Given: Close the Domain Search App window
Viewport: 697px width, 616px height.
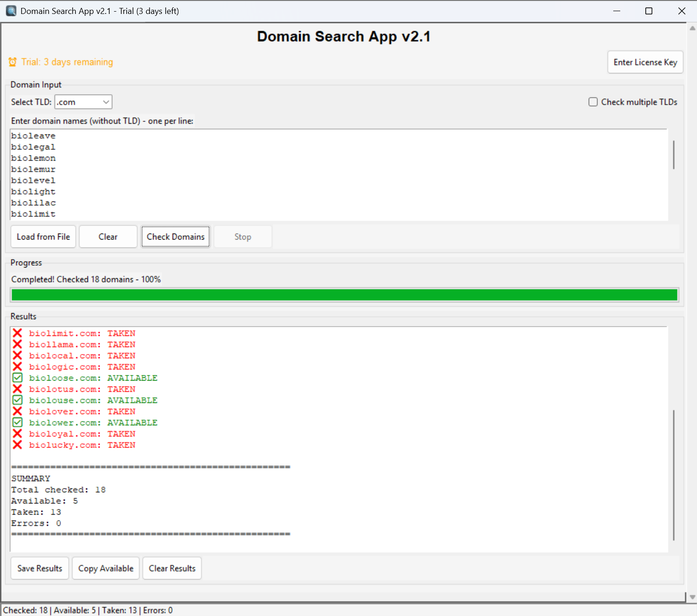Looking at the screenshot, I should [682, 11].
